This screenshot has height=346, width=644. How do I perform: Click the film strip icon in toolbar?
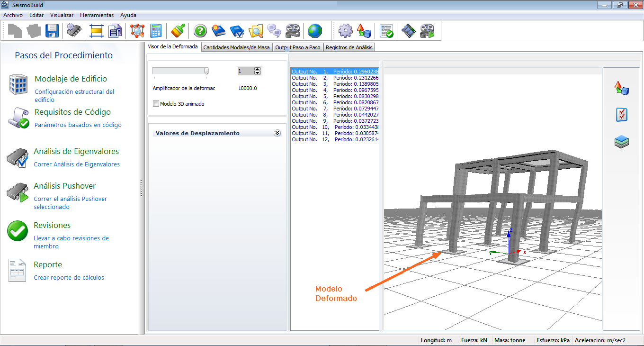click(x=409, y=31)
